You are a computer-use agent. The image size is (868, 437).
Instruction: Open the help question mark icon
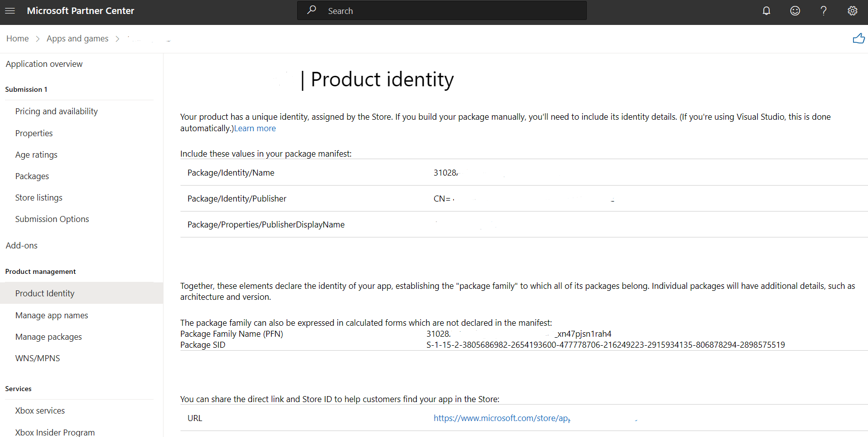point(824,11)
